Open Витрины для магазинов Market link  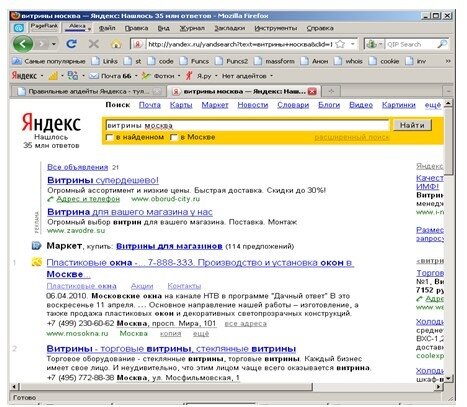coord(169,246)
